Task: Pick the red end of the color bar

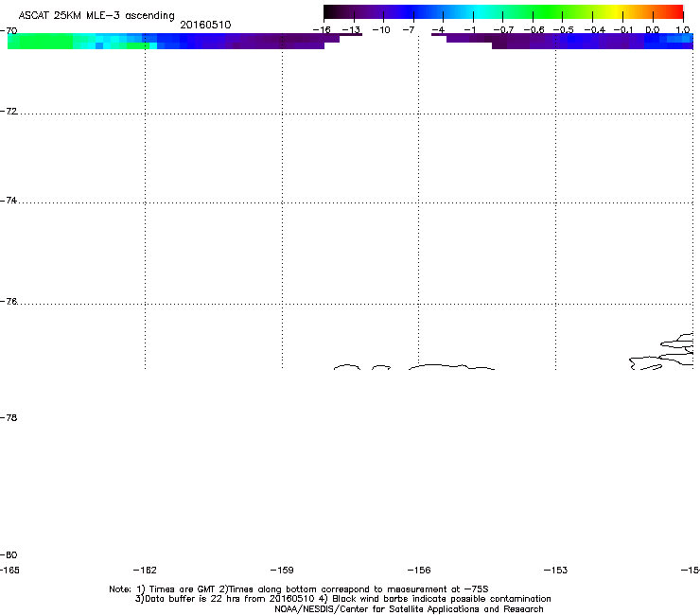Action: tap(676, 12)
